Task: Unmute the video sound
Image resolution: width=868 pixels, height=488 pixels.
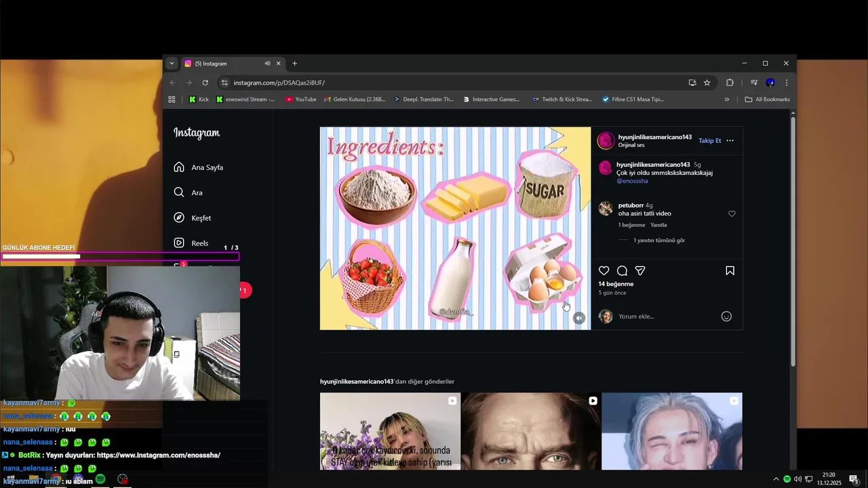Action: (578, 318)
